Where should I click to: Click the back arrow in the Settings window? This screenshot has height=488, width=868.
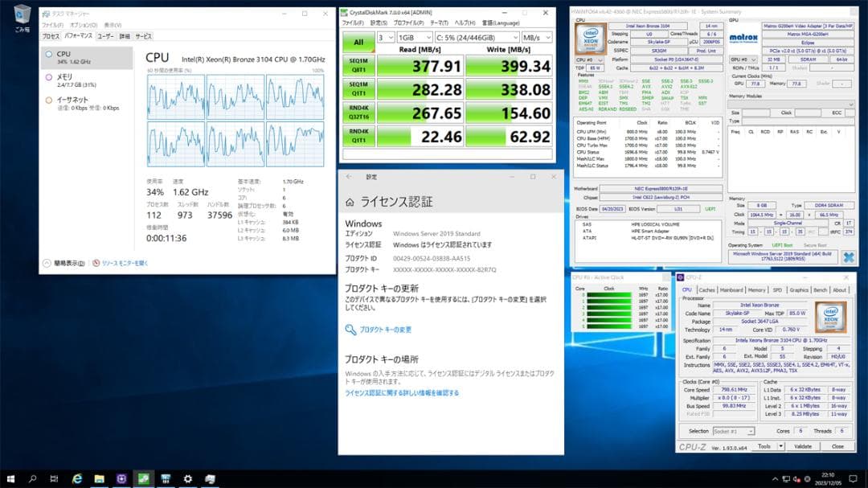pos(349,177)
